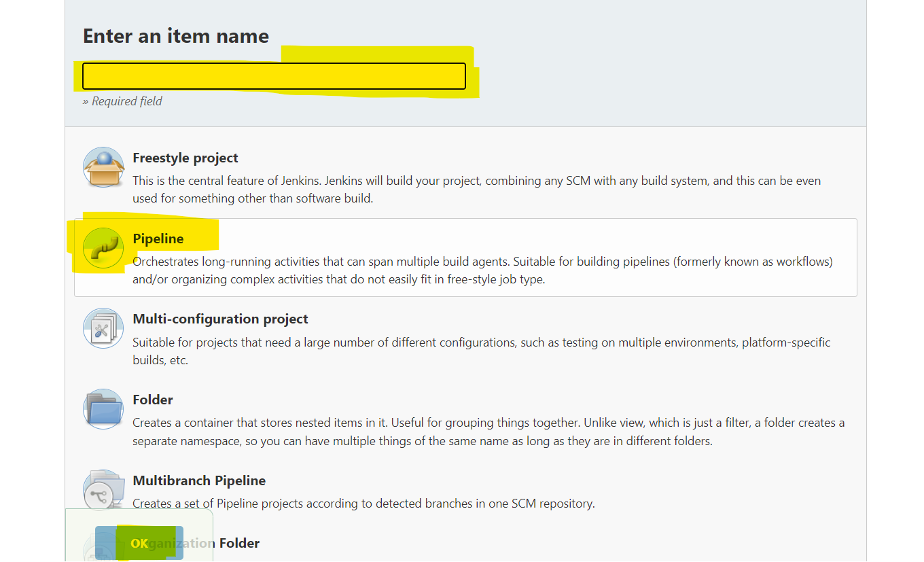Select the Folder item icon
The height and width of the screenshot is (562, 924).
coord(103,409)
